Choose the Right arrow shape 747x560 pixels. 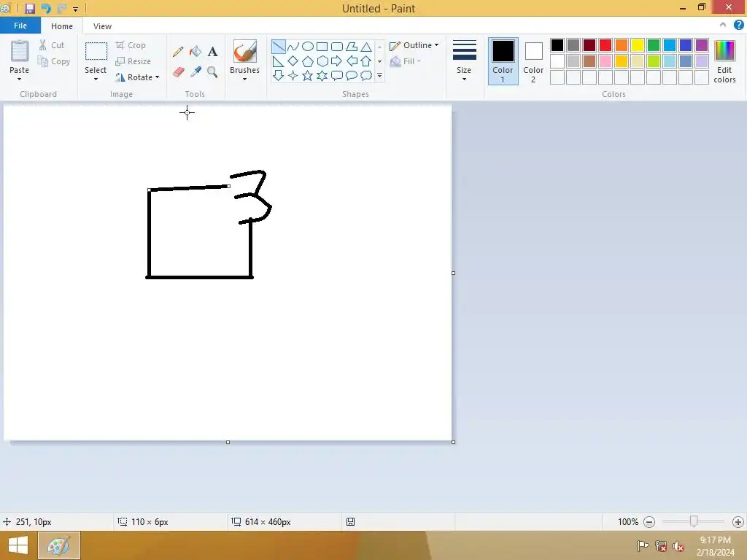click(x=337, y=61)
